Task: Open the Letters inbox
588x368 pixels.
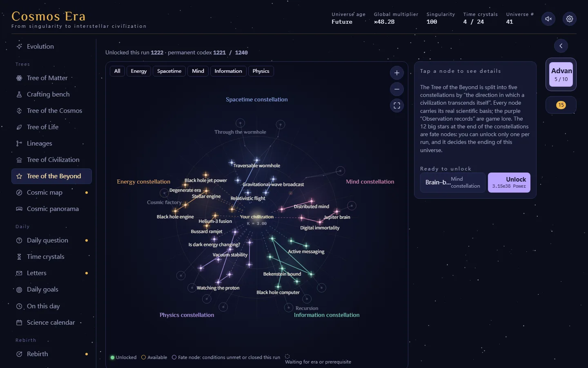Action: pos(51,273)
